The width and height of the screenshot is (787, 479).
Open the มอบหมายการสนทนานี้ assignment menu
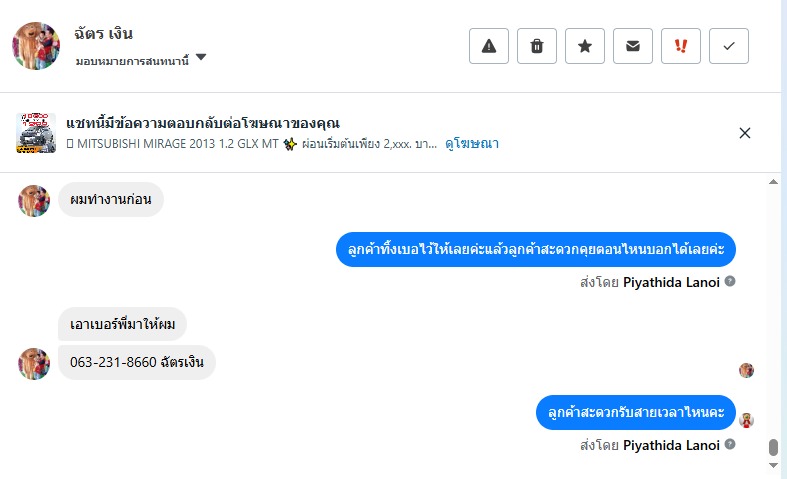pyautogui.click(x=134, y=59)
